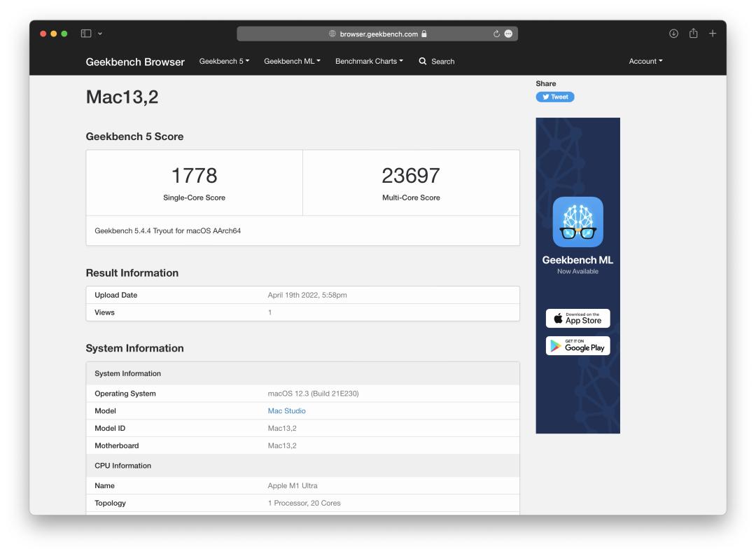Click the Geekbench ML brain icon
Screen dimensions: 756x554
pos(577,222)
